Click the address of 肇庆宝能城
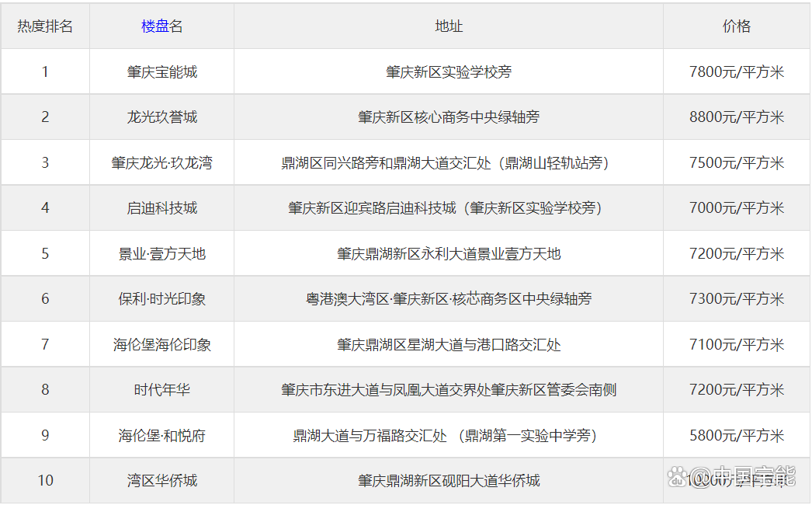812x505 pixels. [x=449, y=71]
